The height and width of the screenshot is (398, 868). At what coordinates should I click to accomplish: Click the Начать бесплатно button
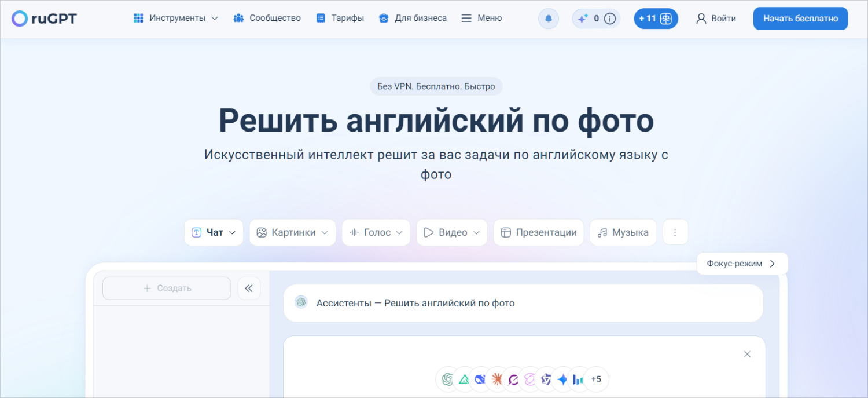(x=800, y=19)
